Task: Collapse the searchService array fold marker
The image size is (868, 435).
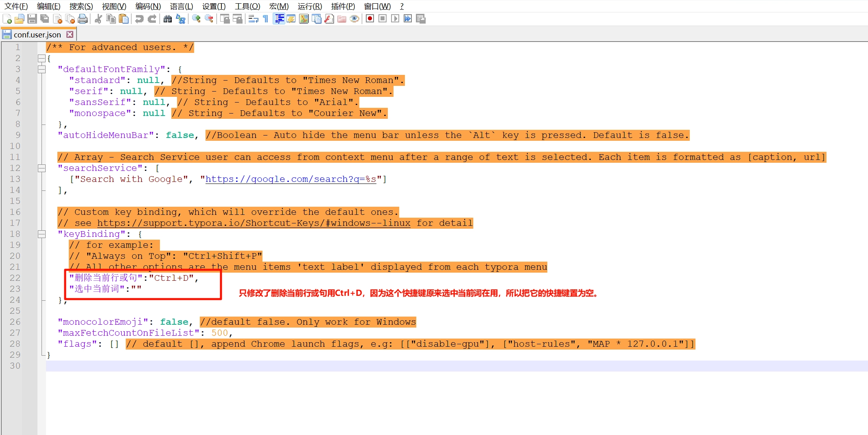Action: (41, 168)
